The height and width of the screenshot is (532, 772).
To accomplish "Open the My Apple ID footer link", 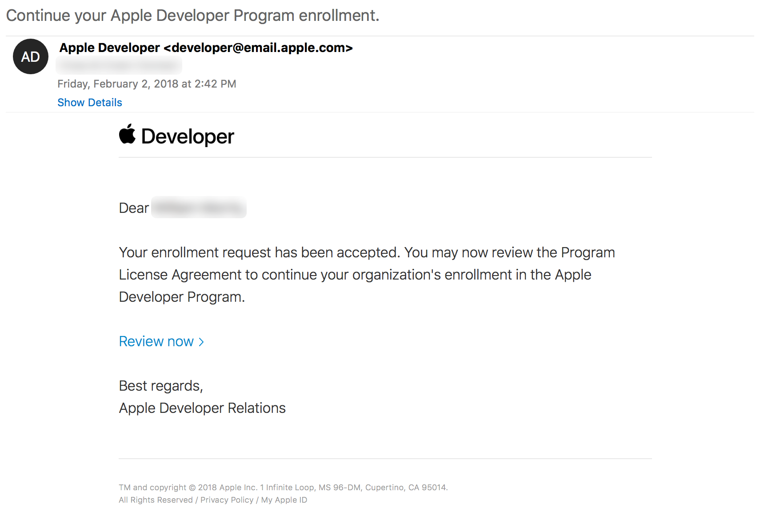I will click(x=284, y=500).
